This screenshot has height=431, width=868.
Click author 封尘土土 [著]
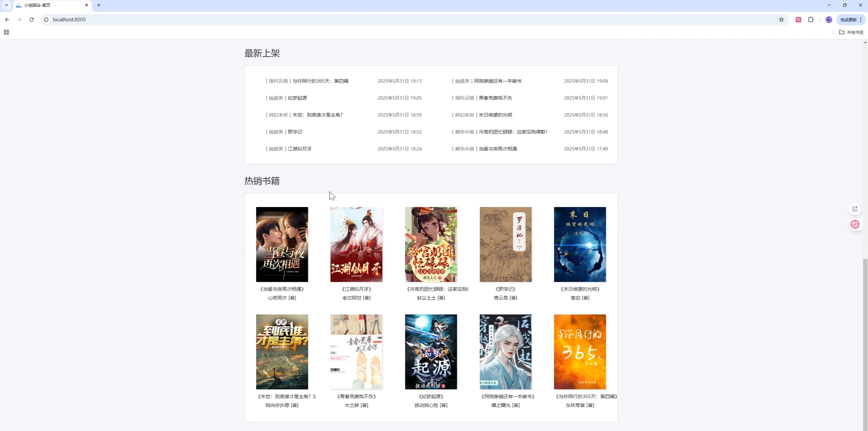point(431,298)
